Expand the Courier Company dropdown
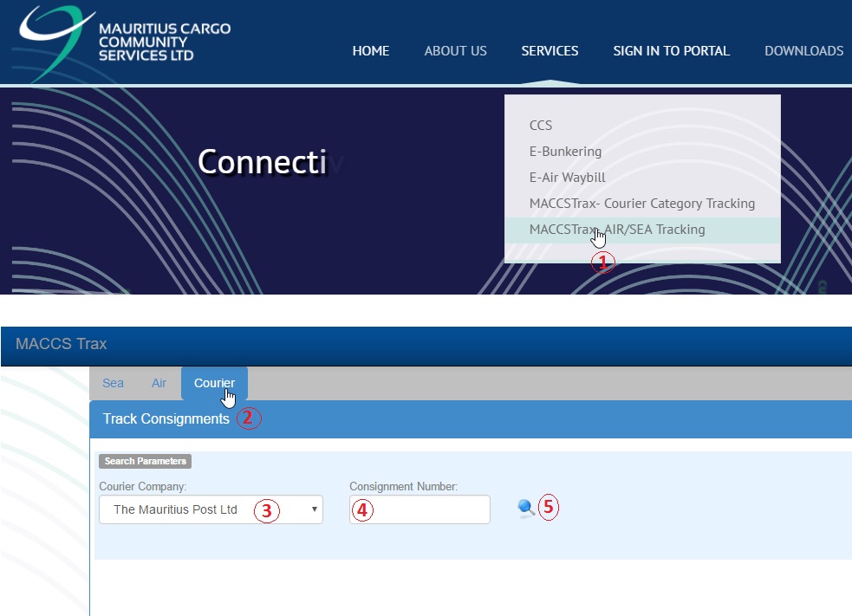Viewport: 852px width, 616px height. coord(211,509)
